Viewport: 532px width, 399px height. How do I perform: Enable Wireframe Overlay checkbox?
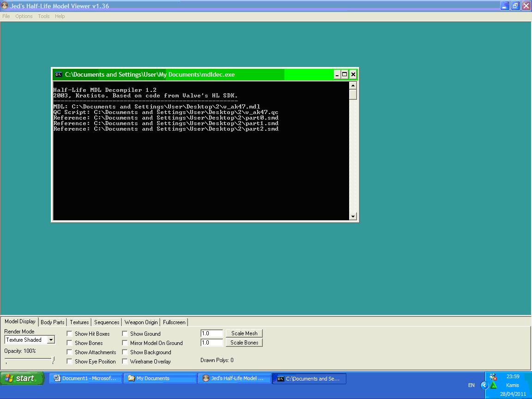[125, 361]
